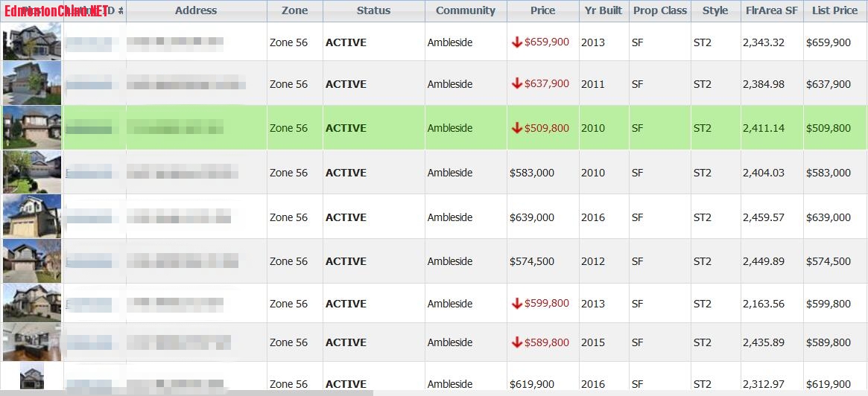Open the kitchen interior thumbnail for $589,800 listing

31,342
